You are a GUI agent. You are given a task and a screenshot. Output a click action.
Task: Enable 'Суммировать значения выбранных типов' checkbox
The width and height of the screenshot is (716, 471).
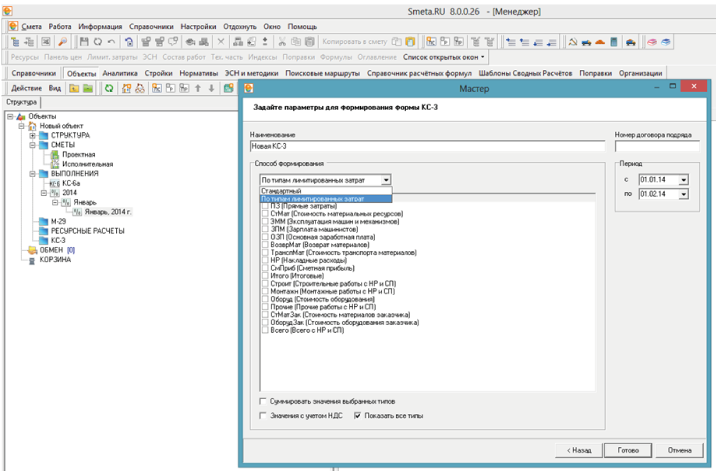tap(264, 401)
